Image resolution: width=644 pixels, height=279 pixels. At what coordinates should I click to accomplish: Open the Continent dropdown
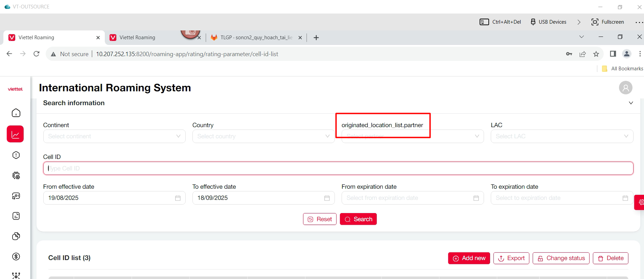click(x=114, y=136)
